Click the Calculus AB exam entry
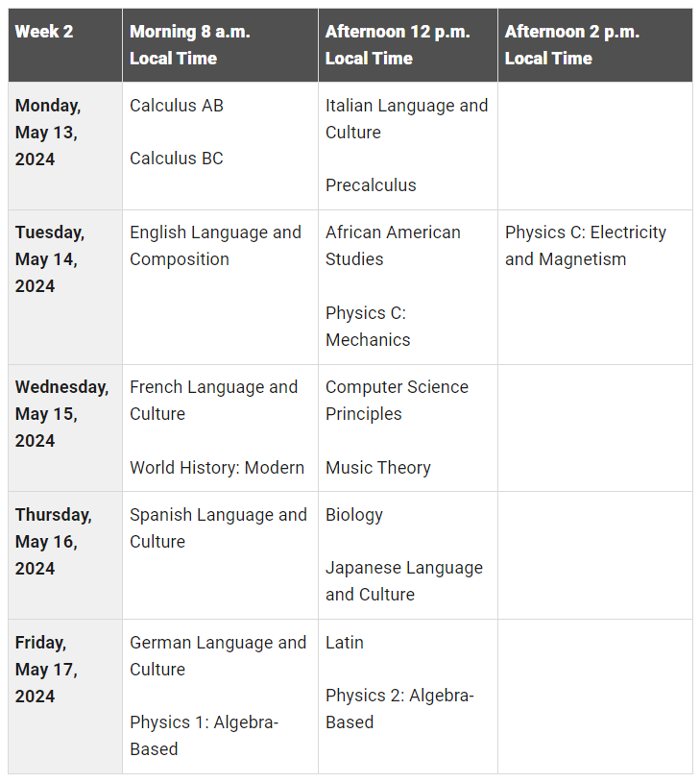Viewport: 700px width, 783px height. point(177,106)
